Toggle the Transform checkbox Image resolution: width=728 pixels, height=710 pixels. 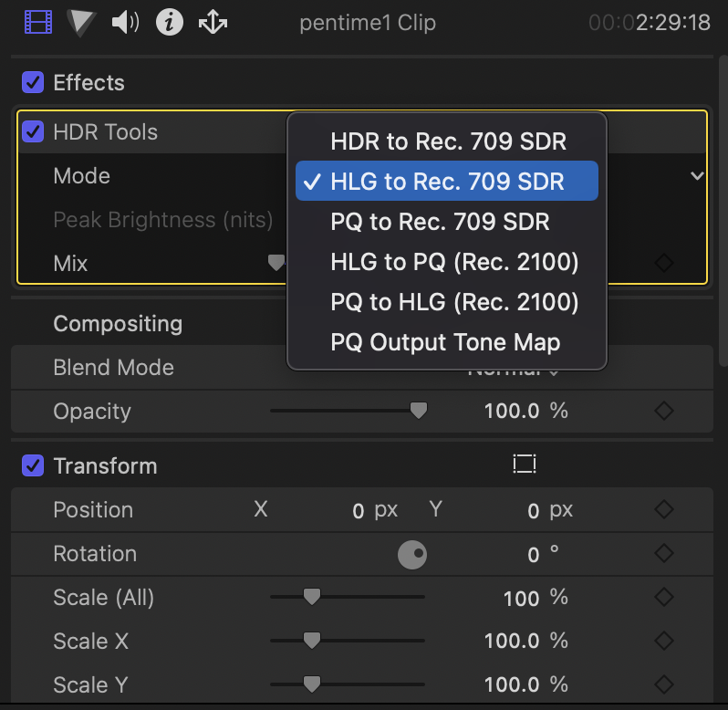(33, 465)
